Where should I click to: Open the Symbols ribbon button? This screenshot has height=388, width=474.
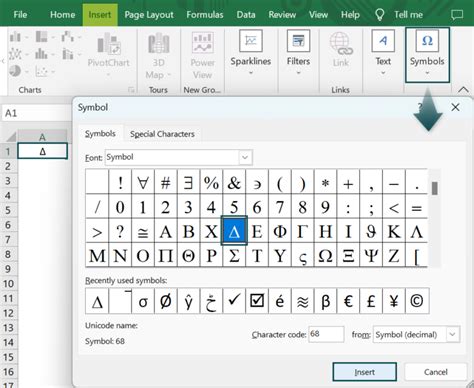[x=427, y=55]
